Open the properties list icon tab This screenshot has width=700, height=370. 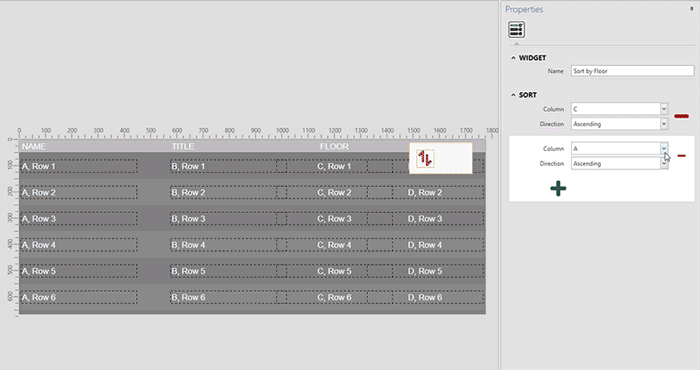click(517, 30)
